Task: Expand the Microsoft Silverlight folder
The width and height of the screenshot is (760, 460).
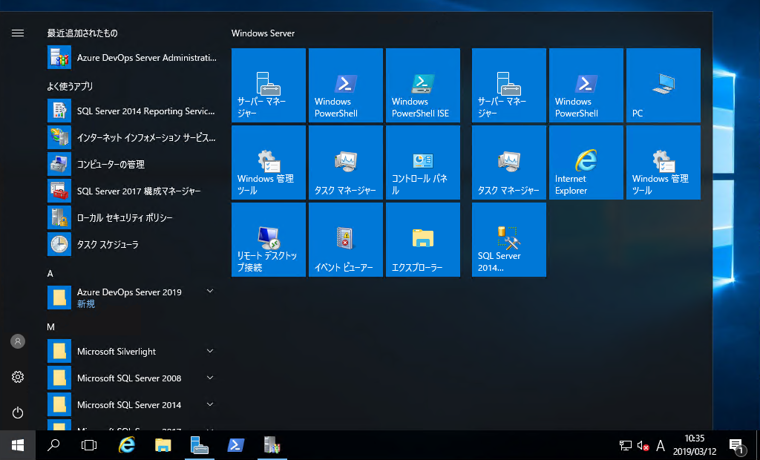Action: tap(132, 351)
